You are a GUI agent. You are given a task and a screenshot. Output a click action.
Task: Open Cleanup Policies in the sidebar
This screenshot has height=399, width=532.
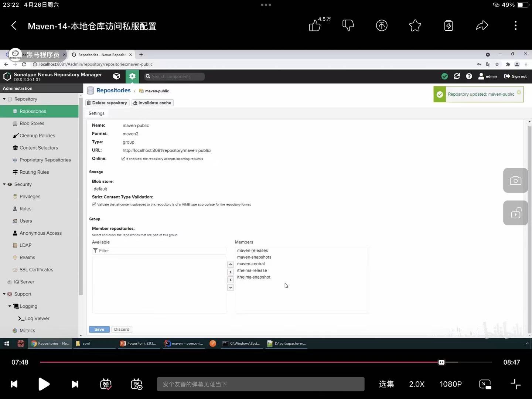[39, 136]
